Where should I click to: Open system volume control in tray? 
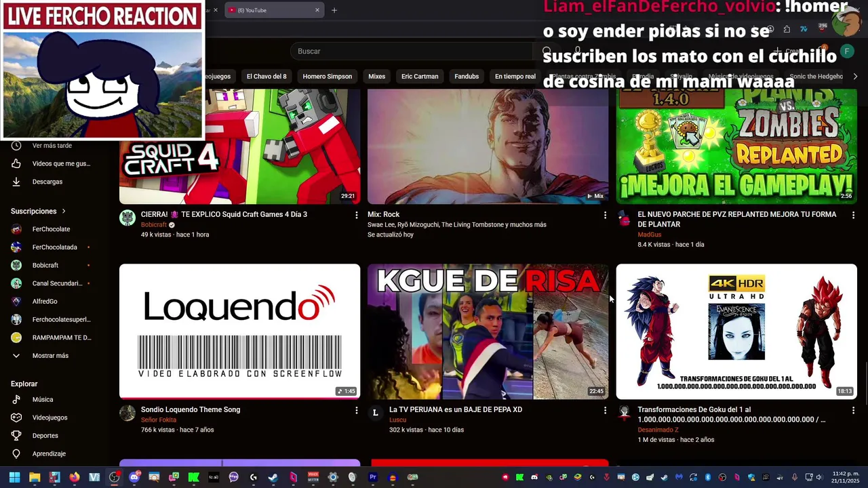click(819, 477)
